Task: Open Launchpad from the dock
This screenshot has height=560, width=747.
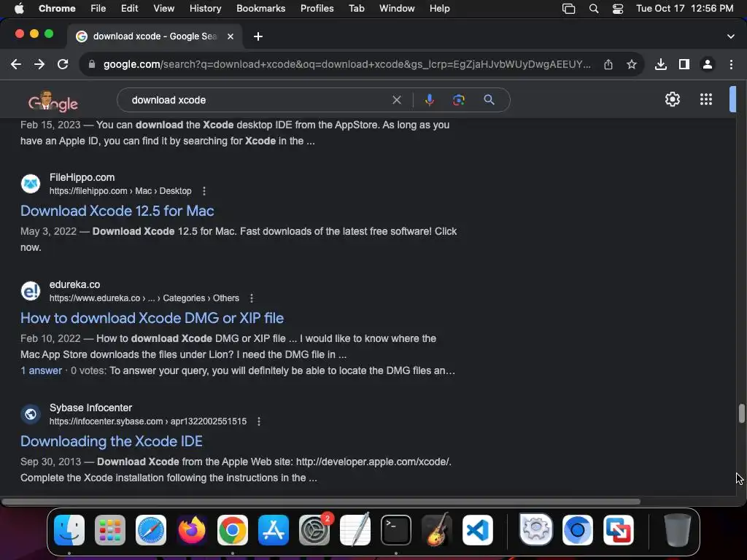Action: (110, 530)
